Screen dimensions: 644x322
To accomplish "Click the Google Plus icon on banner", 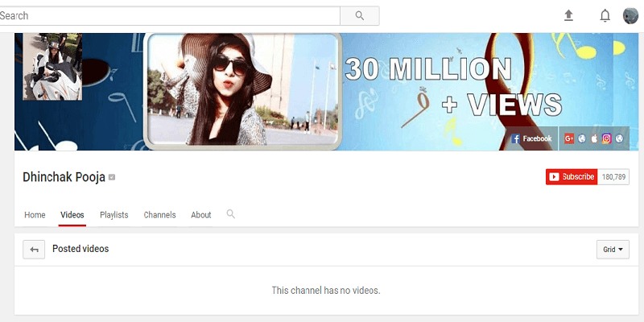I will click(569, 138).
